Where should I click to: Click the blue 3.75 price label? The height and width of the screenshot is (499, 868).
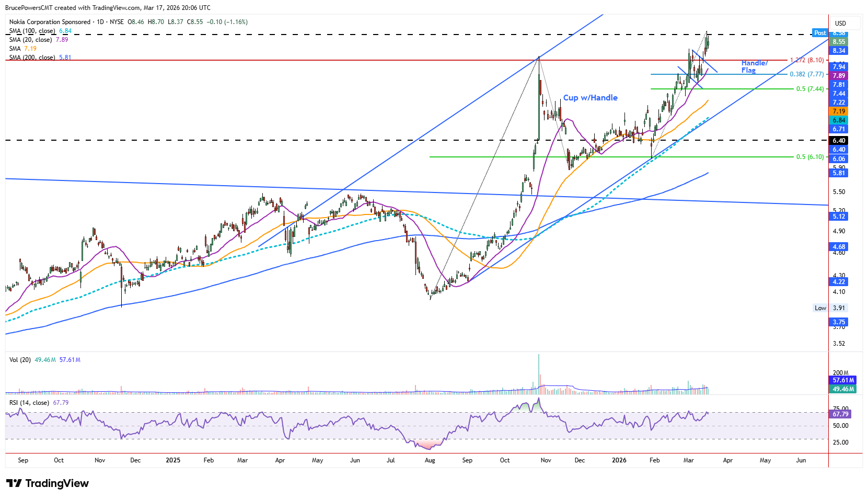pos(839,322)
